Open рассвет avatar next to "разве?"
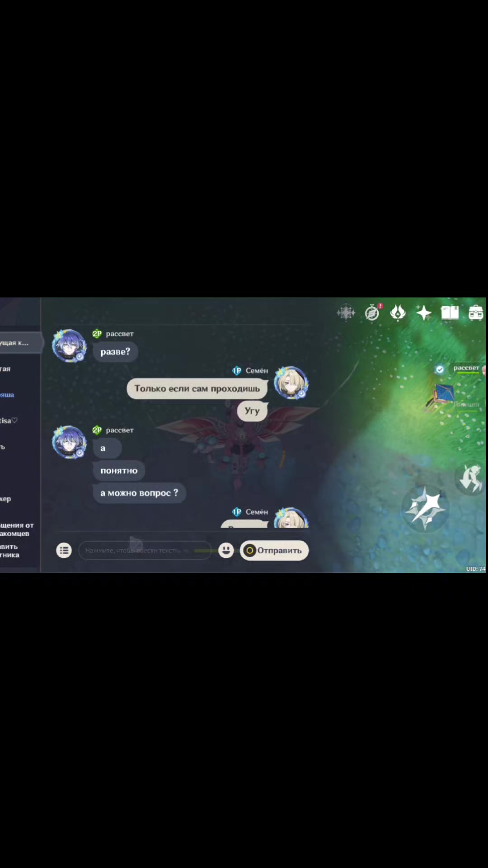 [69, 346]
